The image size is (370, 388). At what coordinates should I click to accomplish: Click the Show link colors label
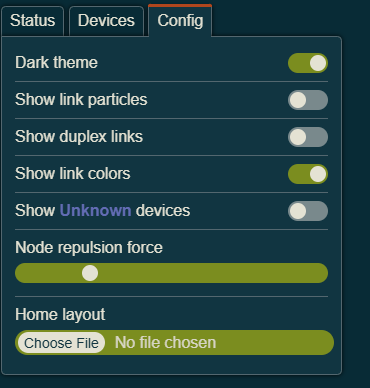point(73,174)
